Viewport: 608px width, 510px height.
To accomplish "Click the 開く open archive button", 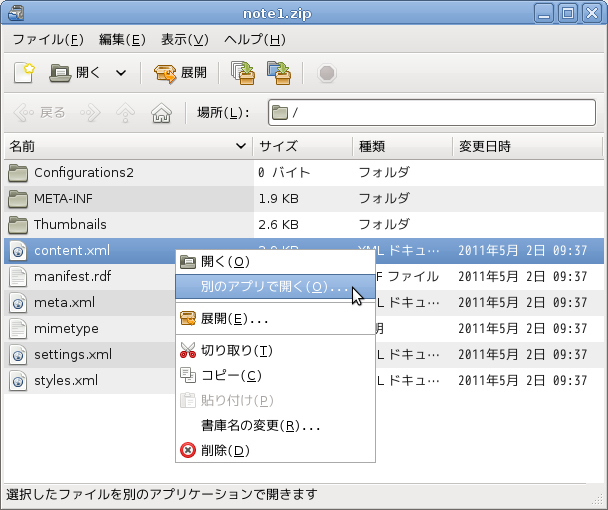I will [75, 73].
